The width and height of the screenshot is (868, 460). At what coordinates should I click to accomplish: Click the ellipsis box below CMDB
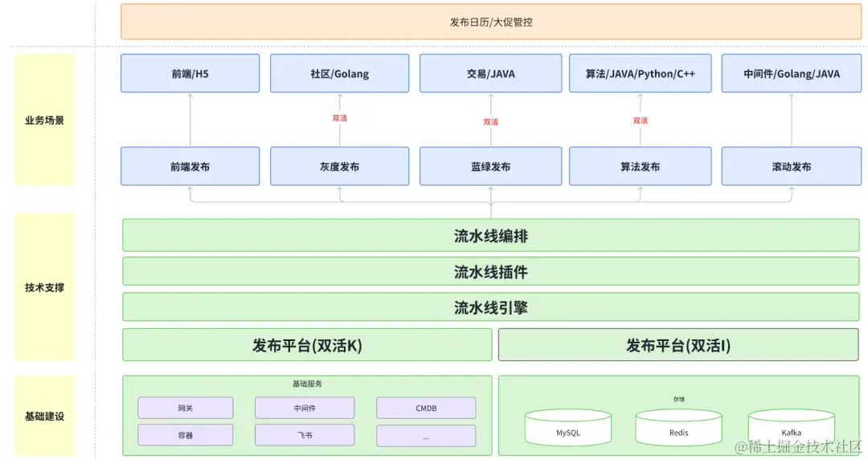(426, 436)
